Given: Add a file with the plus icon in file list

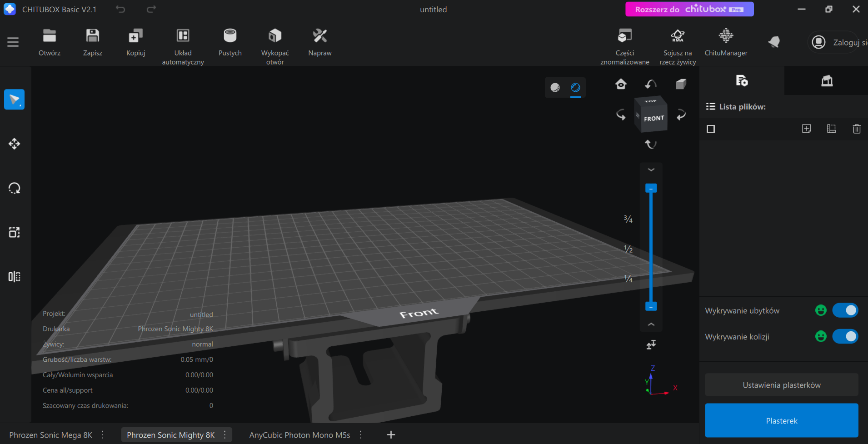Looking at the screenshot, I should click(807, 129).
